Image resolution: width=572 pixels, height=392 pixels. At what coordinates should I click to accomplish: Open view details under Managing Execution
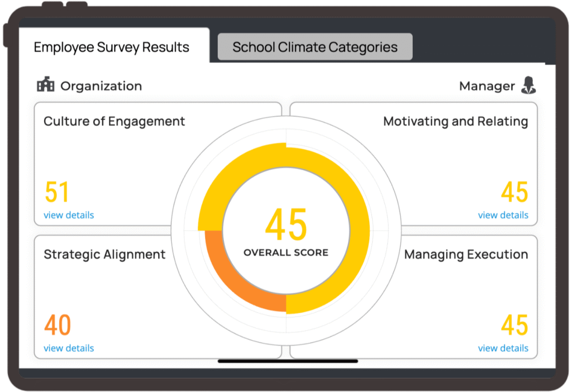point(503,348)
